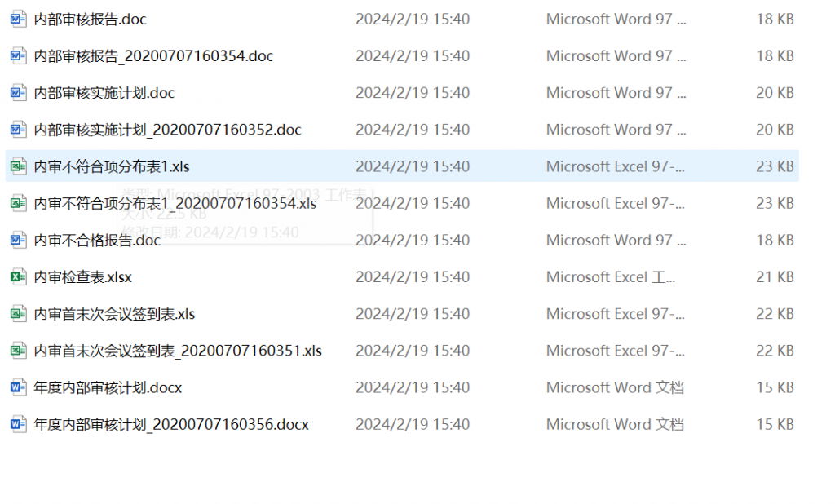Select the Excel icon of 内审不符合项分布表1.xls
Image resolution: width=835 pixels, height=504 pixels.
coord(18,166)
